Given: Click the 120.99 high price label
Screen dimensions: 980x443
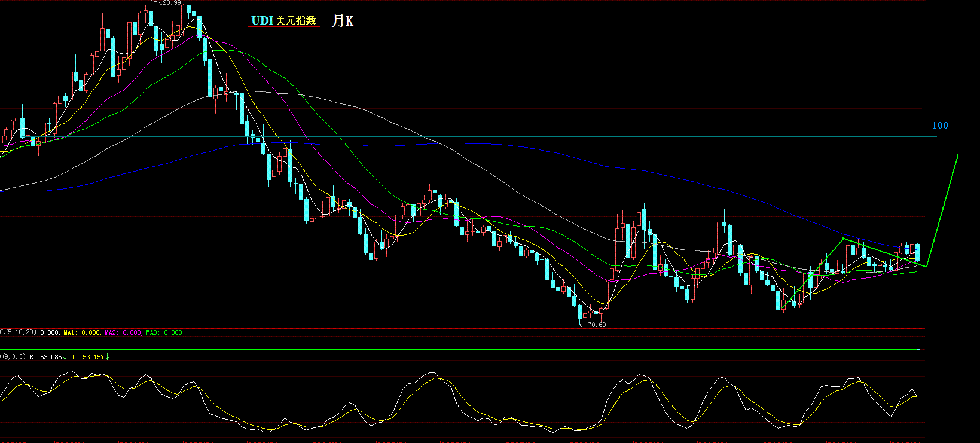Looking at the screenshot, I should [x=170, y=3].
